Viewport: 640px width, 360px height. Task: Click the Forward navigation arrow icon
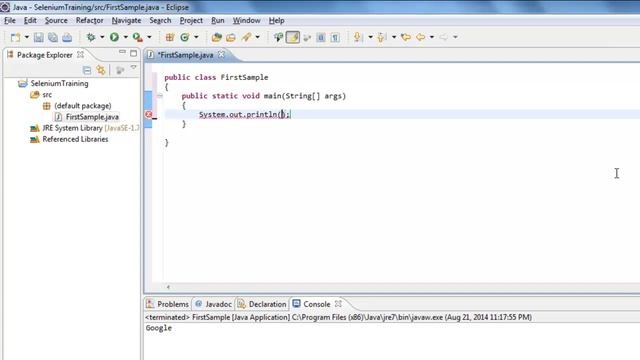444,38
